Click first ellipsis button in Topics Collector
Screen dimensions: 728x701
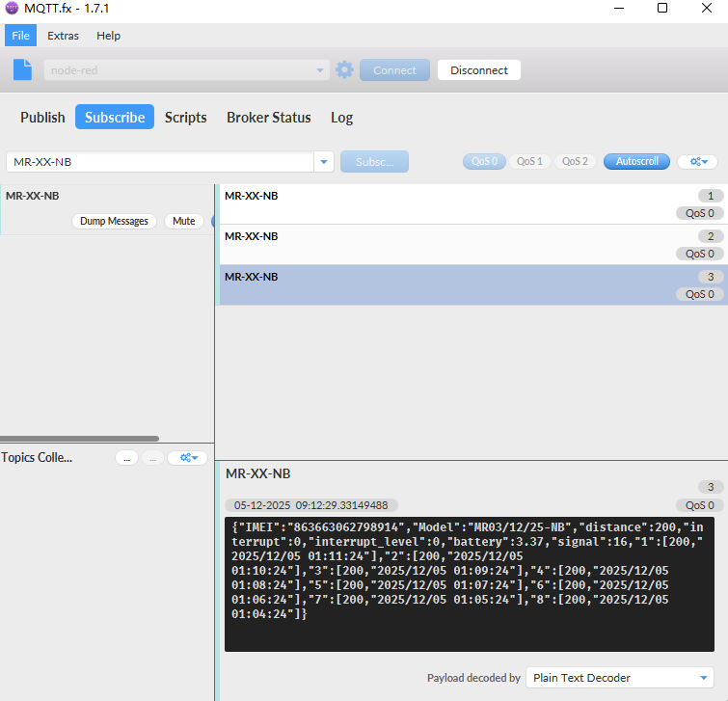pyautogui.click(x=126, y=458)
